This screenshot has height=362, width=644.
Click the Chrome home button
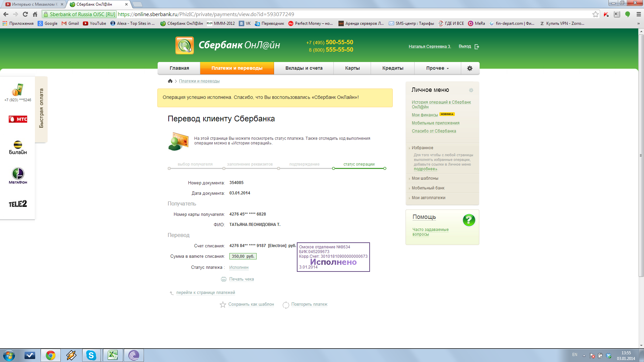[x=35, y=14]
